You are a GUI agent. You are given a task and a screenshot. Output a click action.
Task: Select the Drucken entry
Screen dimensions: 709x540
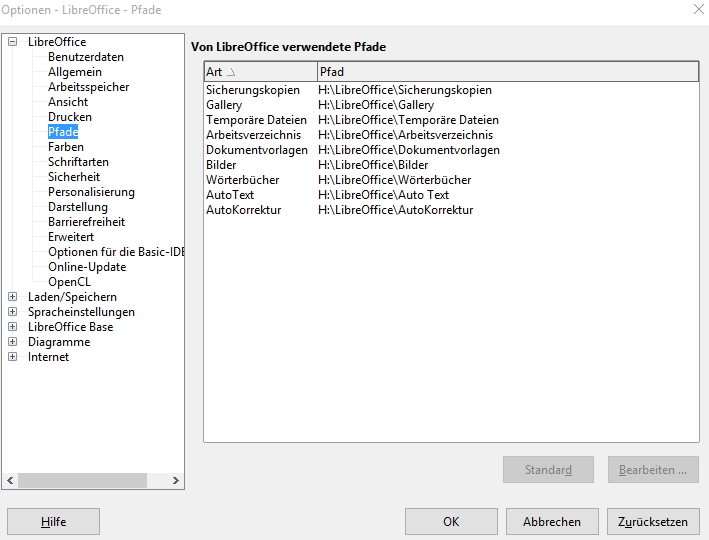(70, 117)
